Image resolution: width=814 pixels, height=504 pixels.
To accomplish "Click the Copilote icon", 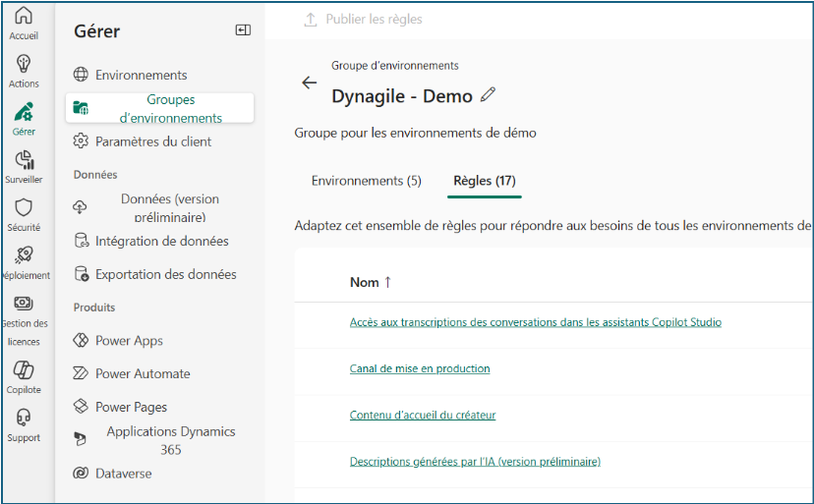I will click(24, 370).
